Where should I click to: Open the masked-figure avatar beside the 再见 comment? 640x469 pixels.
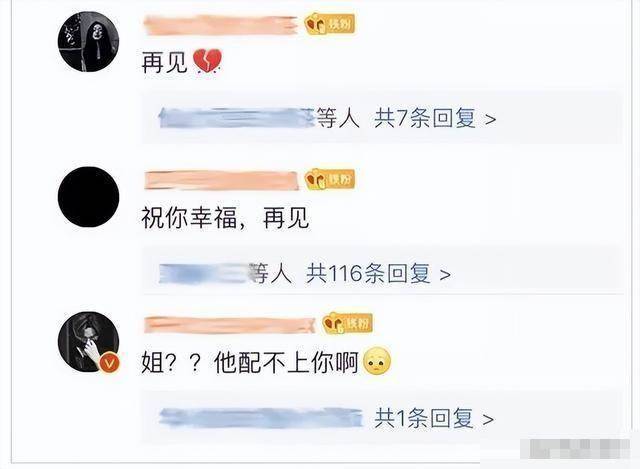tap(89, 42)
